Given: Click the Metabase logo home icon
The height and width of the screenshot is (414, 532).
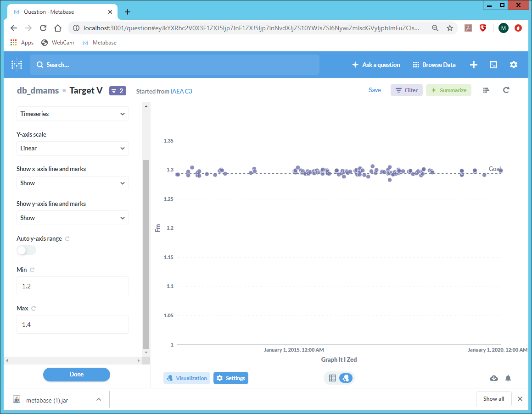Looking at the screenshot, I should point(17,65).
